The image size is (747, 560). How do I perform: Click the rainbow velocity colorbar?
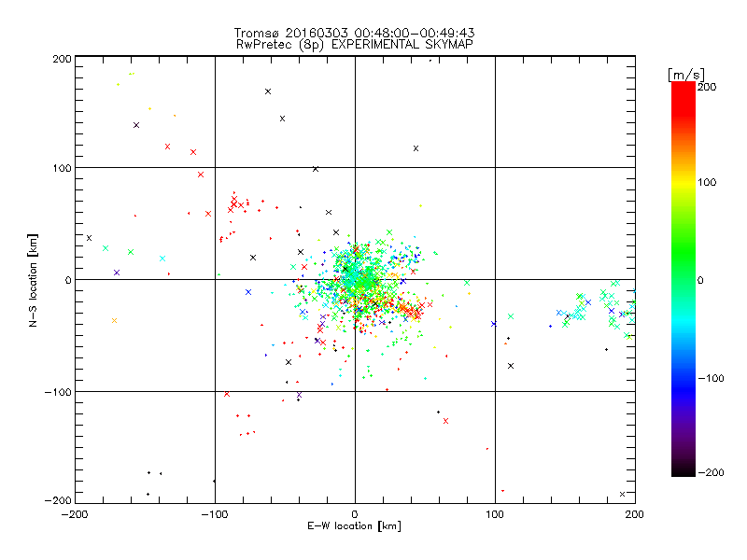point(684,279)
